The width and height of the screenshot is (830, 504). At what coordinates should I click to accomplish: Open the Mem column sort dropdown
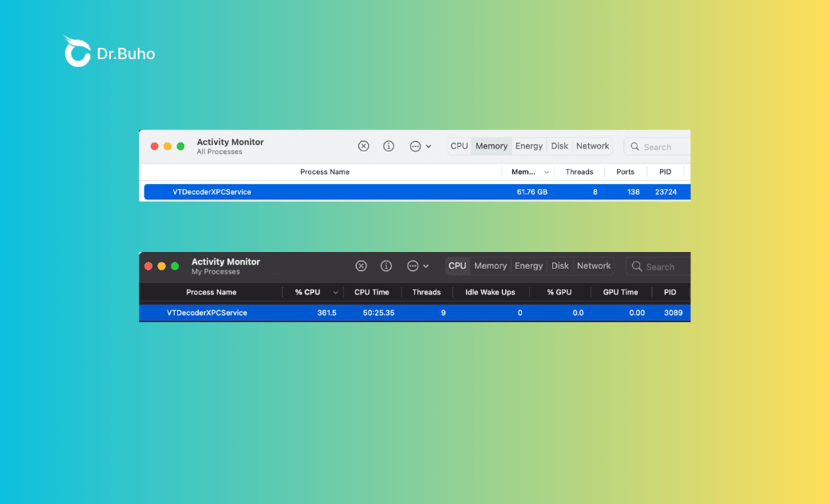click(548, 171)
